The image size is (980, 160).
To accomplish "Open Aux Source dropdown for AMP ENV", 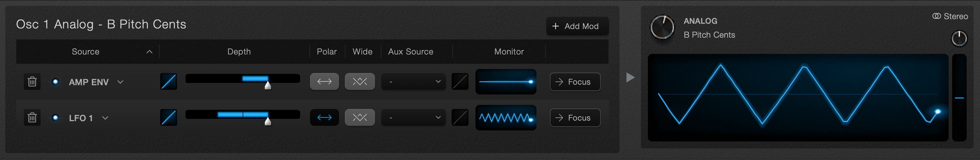I will [414, 82].
